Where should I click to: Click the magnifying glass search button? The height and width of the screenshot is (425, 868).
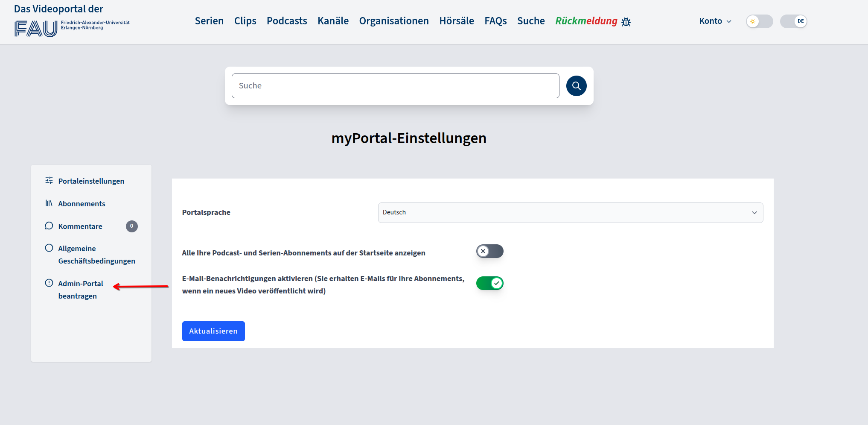point(576,86)
